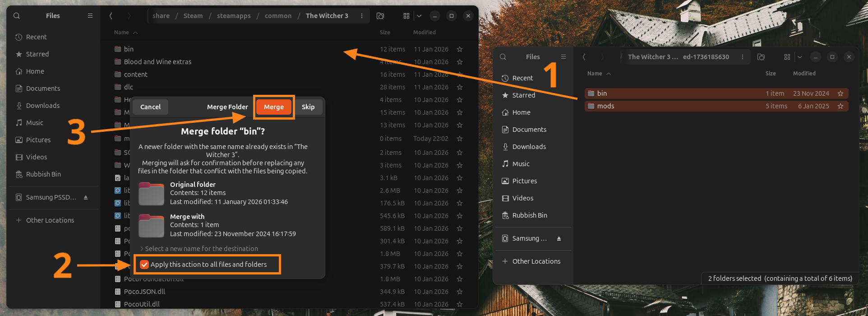868x316 pixels.
Task: Toggle grid view icon in right Files window
Action: 787,57
